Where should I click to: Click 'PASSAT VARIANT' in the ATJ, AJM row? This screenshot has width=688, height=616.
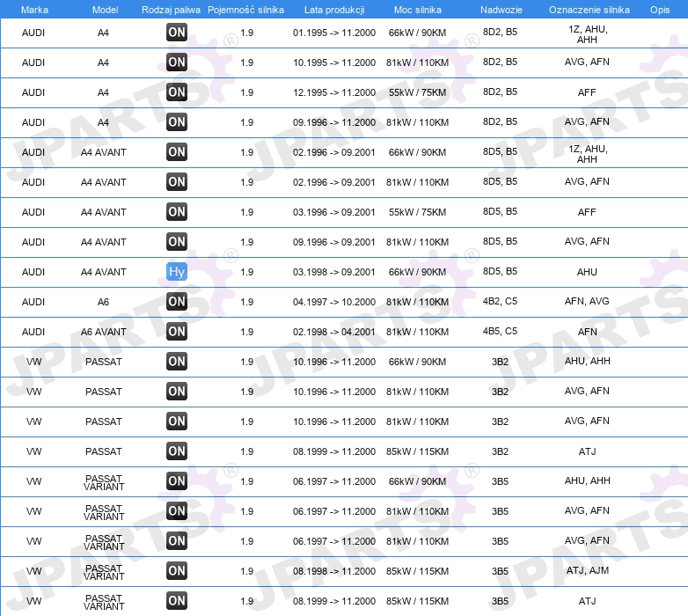tap(104, 572)
